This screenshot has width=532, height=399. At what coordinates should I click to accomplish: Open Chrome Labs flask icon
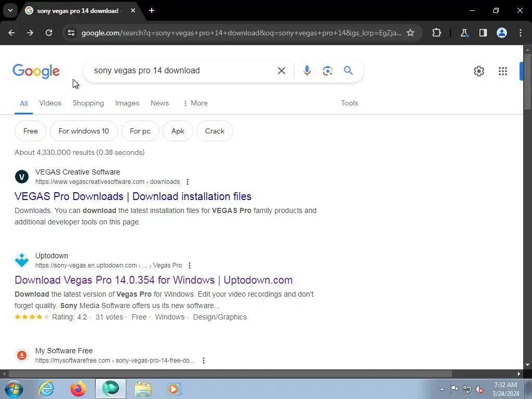(x=464, y=33)
